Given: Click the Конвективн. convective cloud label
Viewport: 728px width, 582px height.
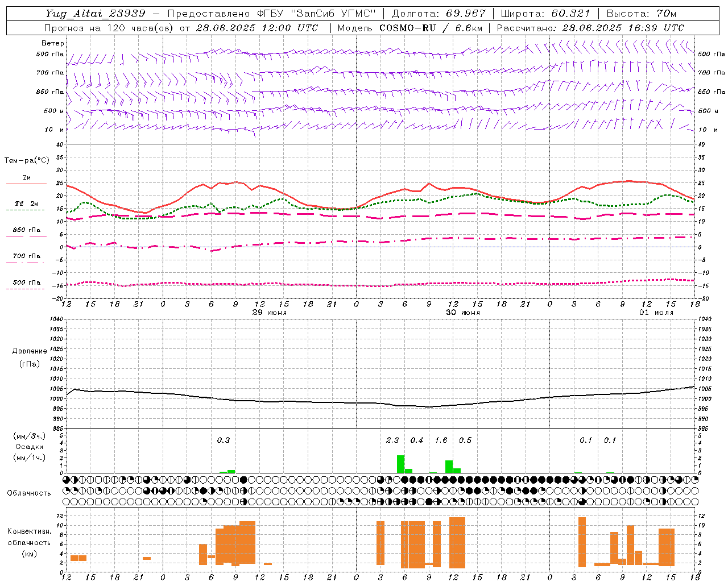Looking at the screenshot, I should (x=29, y=531).
